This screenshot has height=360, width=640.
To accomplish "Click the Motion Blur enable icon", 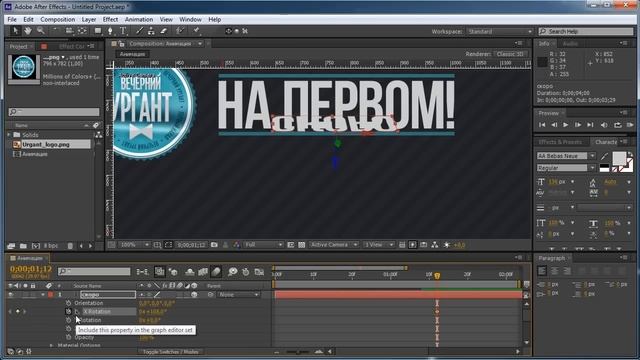I will [216, 271].
